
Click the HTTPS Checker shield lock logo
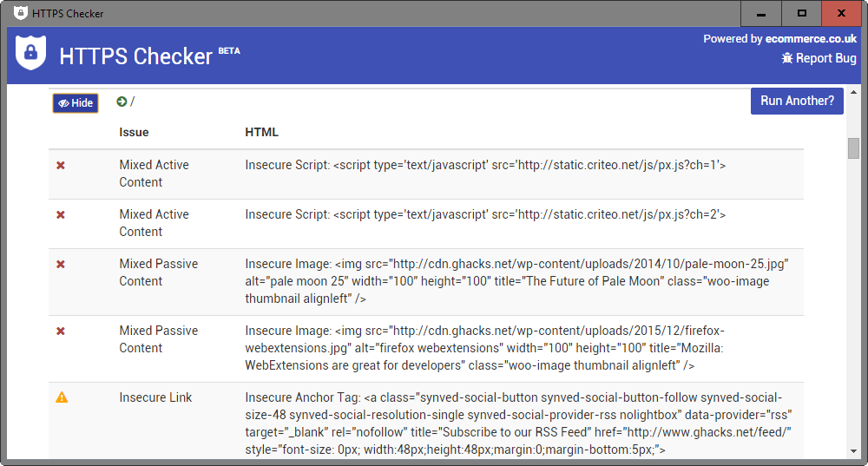(30, 53)
